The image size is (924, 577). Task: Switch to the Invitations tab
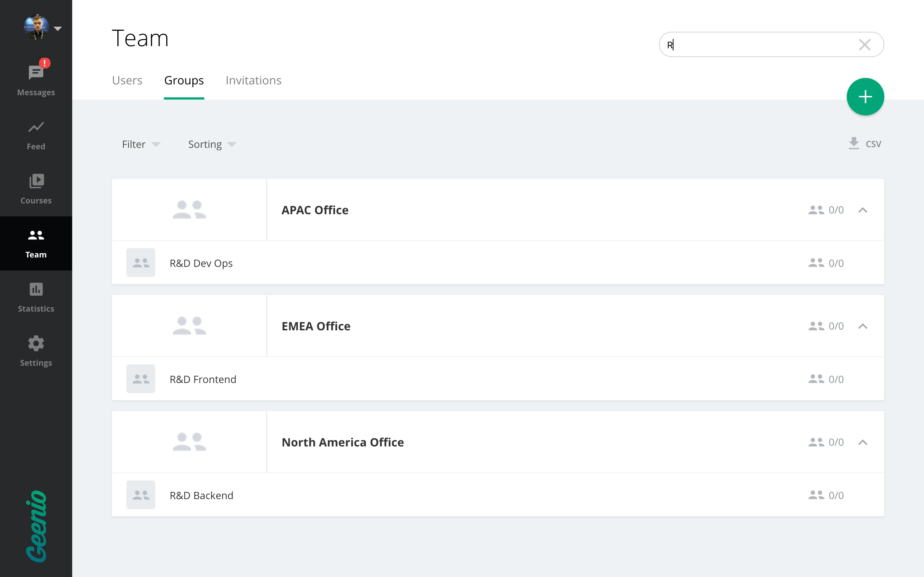pos(253,80)
